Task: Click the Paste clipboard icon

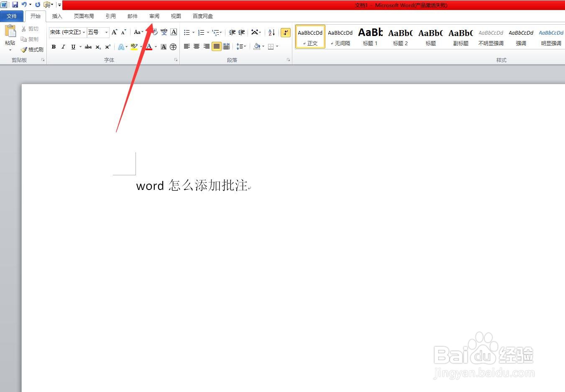Action: click(x=10, y=31)
